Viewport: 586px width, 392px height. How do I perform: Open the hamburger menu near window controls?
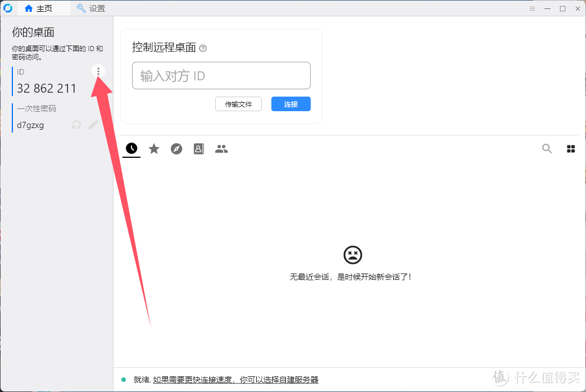(x=532, y=8)
